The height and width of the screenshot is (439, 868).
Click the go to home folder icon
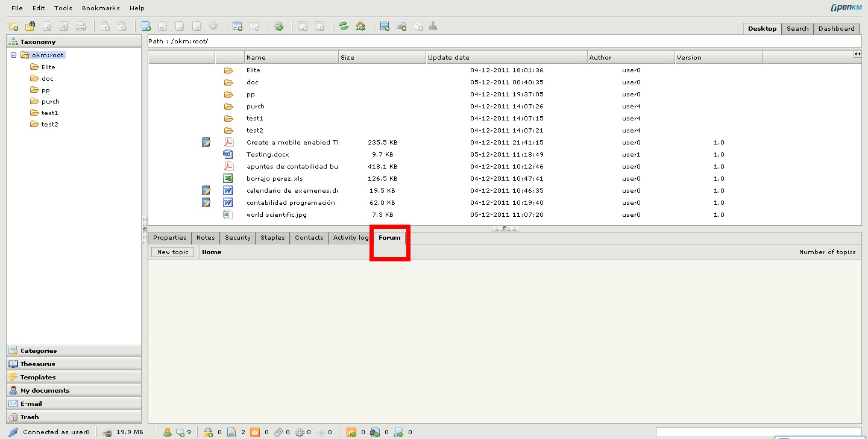[360, 26]
